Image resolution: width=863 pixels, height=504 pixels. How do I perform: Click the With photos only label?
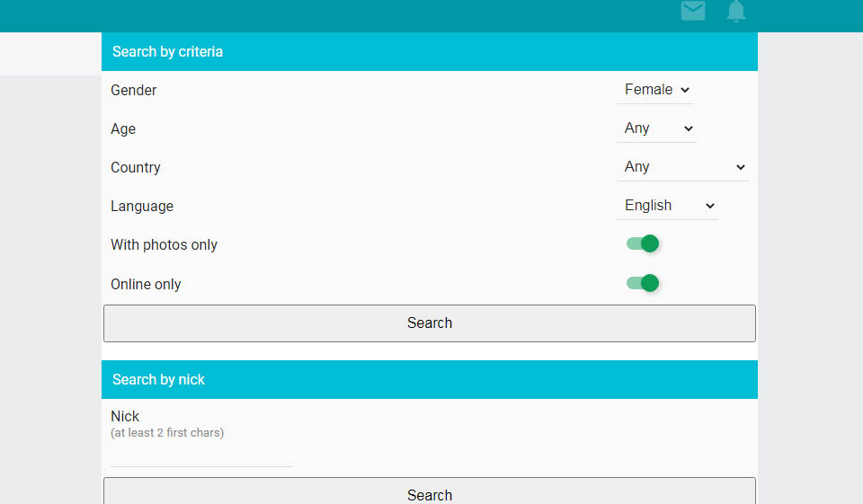tap(164, 245)
